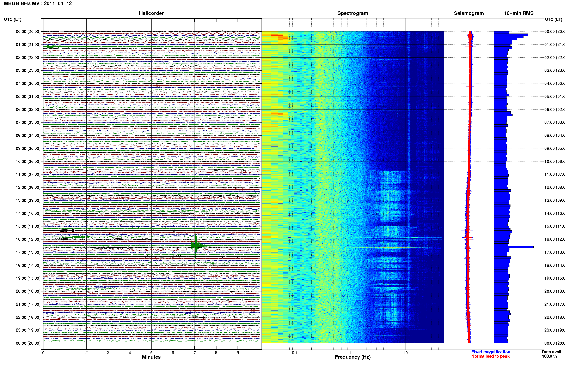
Task: Click the left UTC (LT) axis label
Action: coord(13,19)
